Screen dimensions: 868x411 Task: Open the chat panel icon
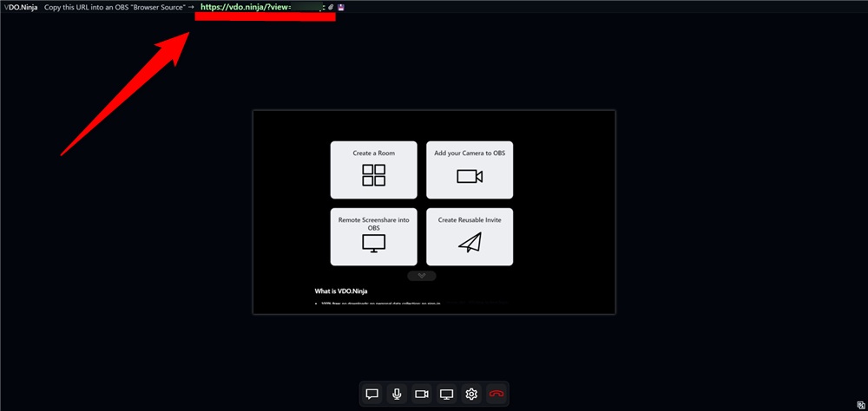[x=372, y=394]
